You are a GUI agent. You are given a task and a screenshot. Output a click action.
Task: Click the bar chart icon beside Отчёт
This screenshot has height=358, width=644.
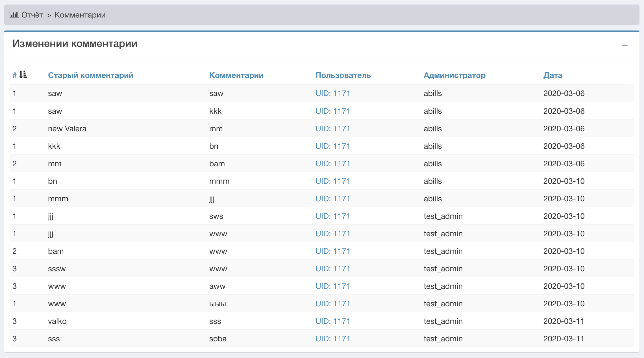point(14,15)
